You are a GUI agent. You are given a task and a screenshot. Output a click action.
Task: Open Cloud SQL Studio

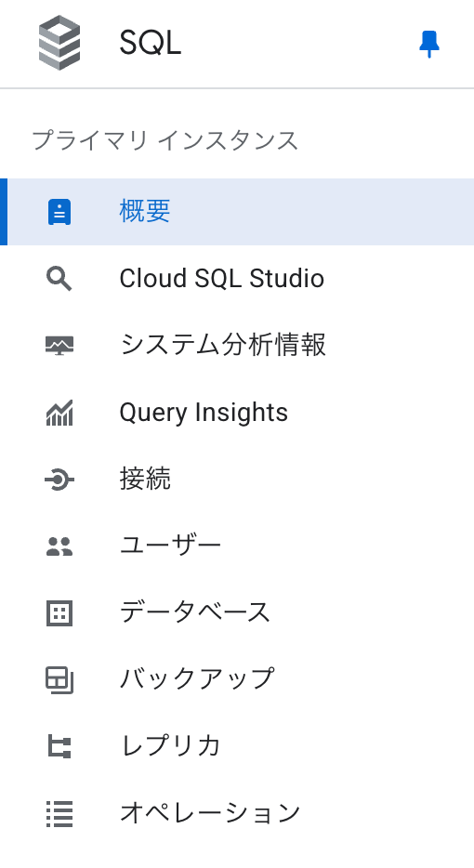[237, 279]
